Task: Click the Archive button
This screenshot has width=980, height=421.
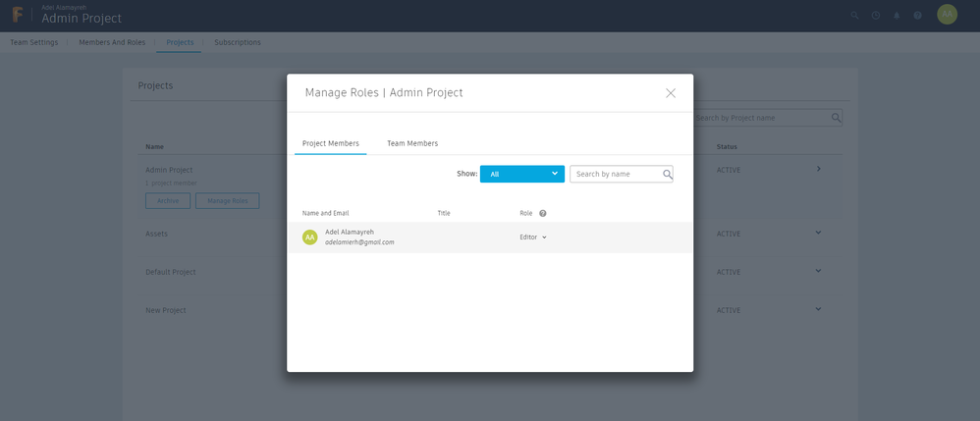Action: [168, 201]
